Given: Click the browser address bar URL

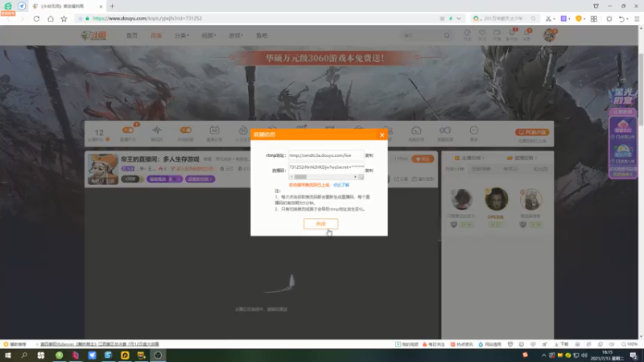Looking at the screenshot, I should [147, 19].
